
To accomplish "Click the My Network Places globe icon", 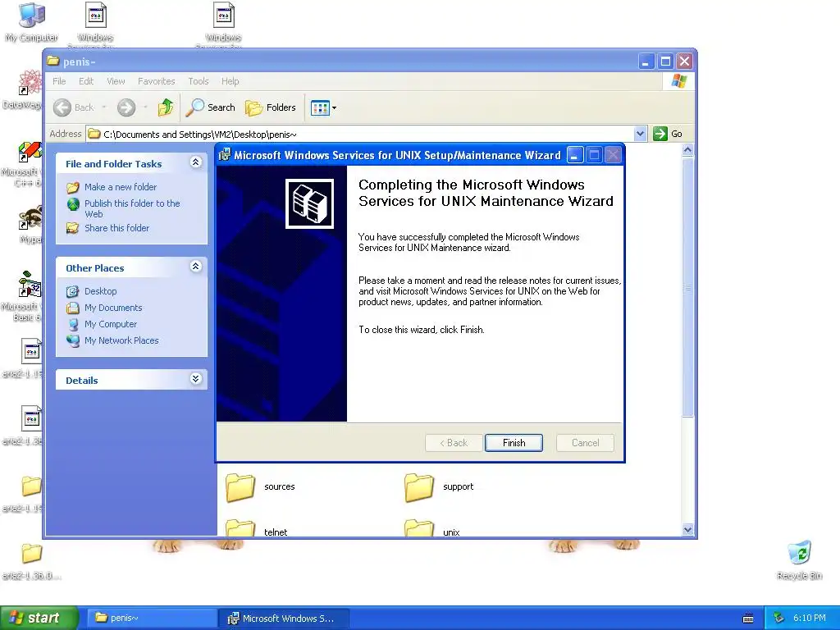I will coord(73,340).
